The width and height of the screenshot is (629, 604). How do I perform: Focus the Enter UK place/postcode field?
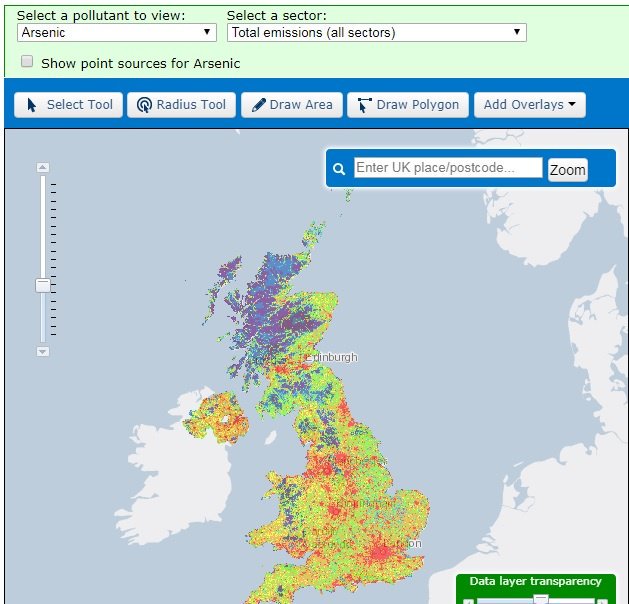coord(448,167)
